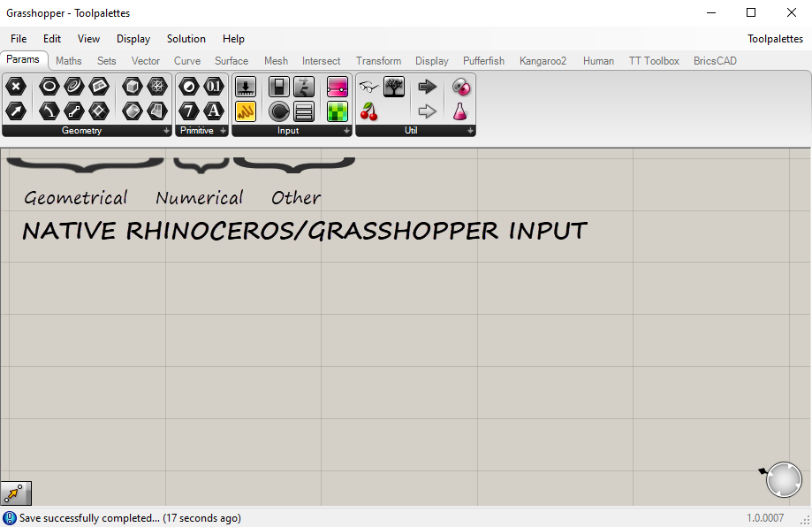This screenshot has height=527, width=812.
Task: Click the Toolpalettes button at top right
Action: point(774,39)
